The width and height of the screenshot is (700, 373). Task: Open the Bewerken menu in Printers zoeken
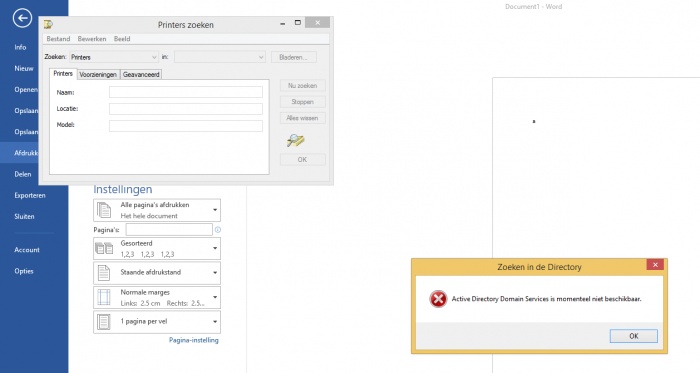coord(92,39)
